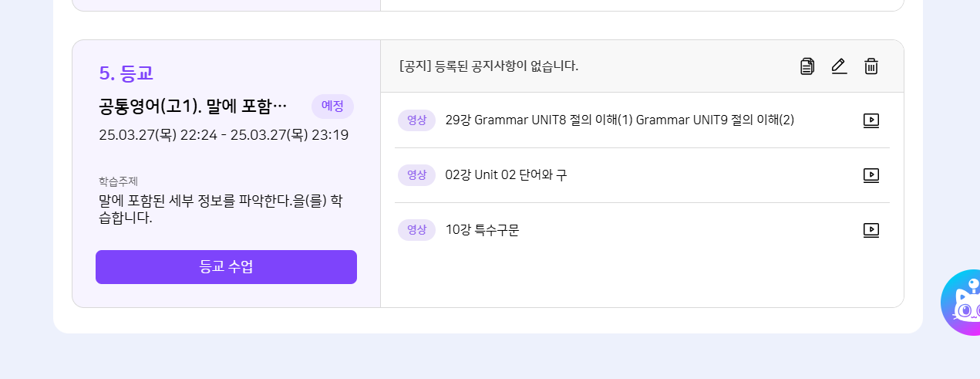980x379 pixels.
Task: Click the 영상 tag beside 10강 특수구문
Action: [x=416, y=230]
